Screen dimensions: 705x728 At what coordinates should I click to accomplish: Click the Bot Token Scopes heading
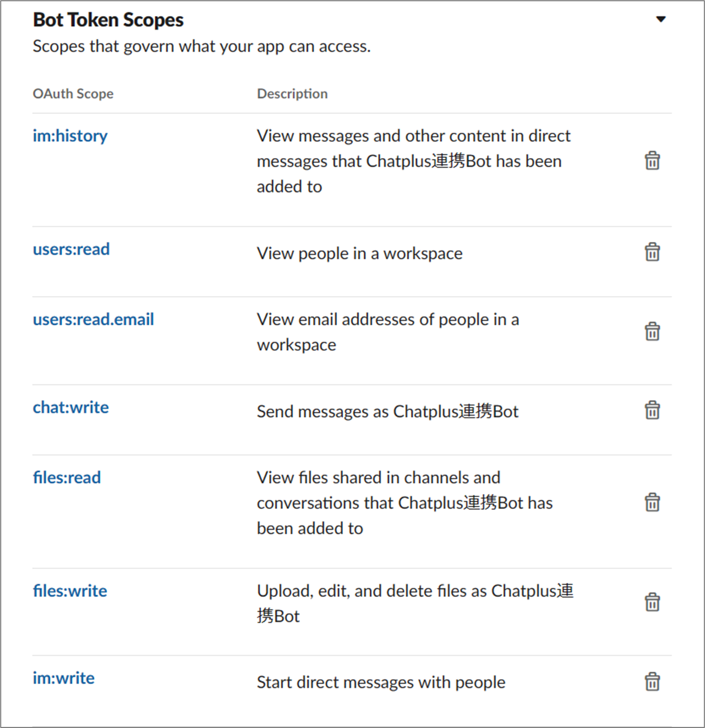pos(108,20)
